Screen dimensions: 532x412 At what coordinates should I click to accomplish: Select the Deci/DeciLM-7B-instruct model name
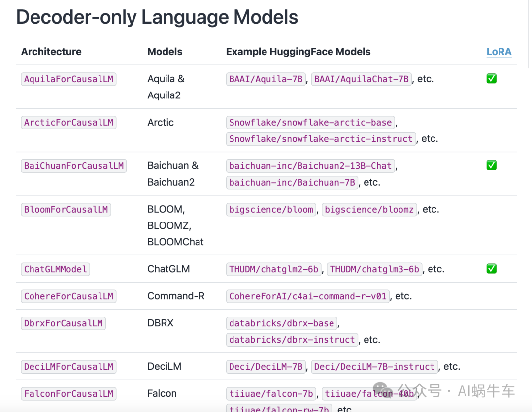pyautogui.click(x=374, y=367)
